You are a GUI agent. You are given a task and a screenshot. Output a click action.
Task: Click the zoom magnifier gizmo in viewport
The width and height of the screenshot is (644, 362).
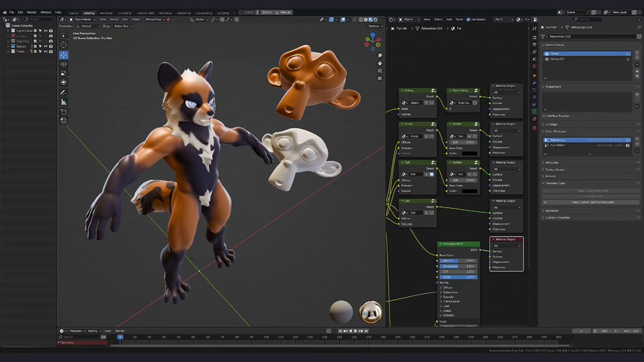tap(380, 55)
